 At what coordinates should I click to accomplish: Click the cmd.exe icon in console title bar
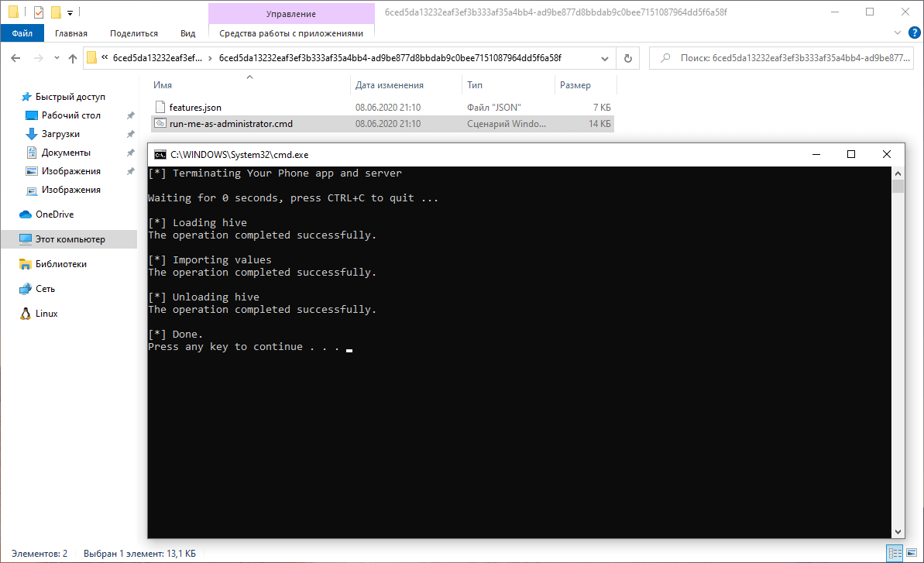click(x=160, y=154)
